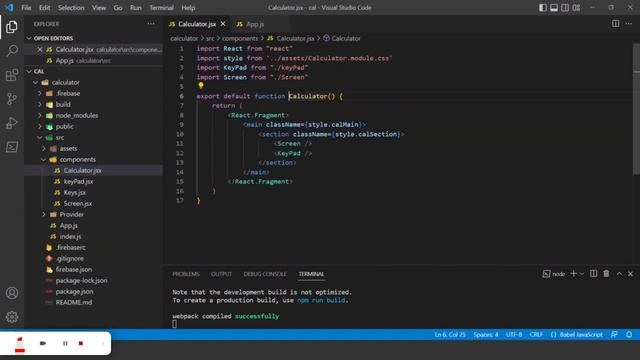
Task: Toggle primary sidebar layout button
Action: [x=543, y=7]
